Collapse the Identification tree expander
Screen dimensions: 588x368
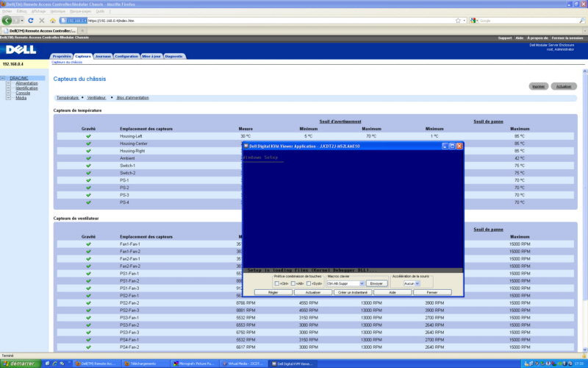click(8, 88)
